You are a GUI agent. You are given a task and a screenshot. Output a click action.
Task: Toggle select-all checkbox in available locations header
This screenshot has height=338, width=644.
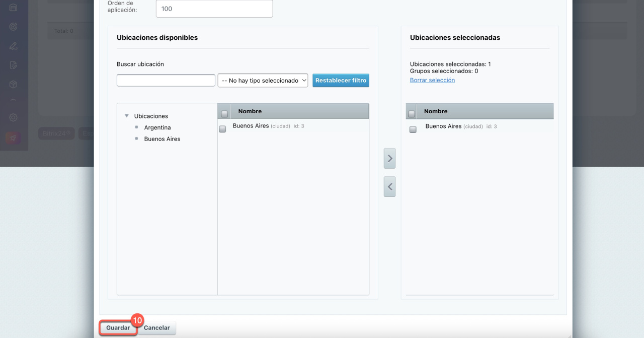pyautogui.click(x=224, y=114)
